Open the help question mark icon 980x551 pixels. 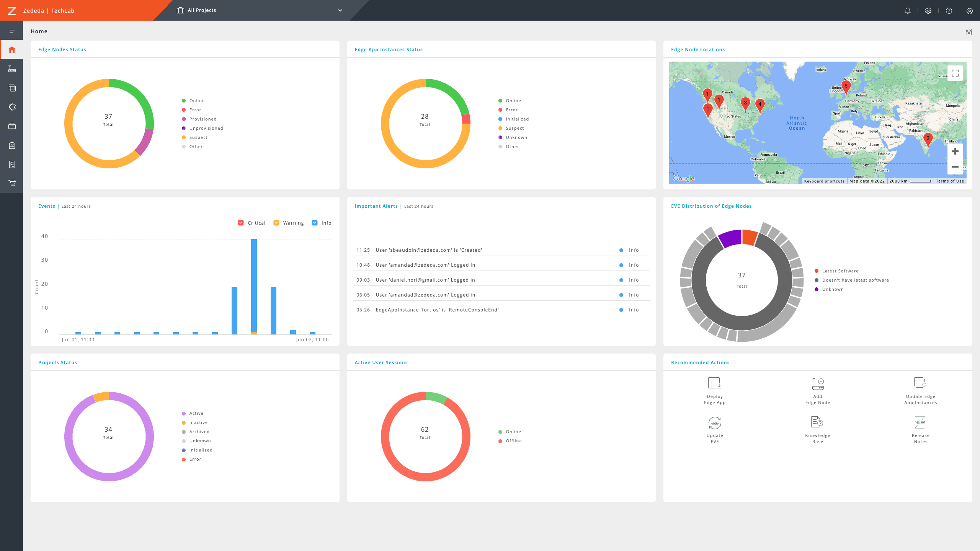coord(949,11)
